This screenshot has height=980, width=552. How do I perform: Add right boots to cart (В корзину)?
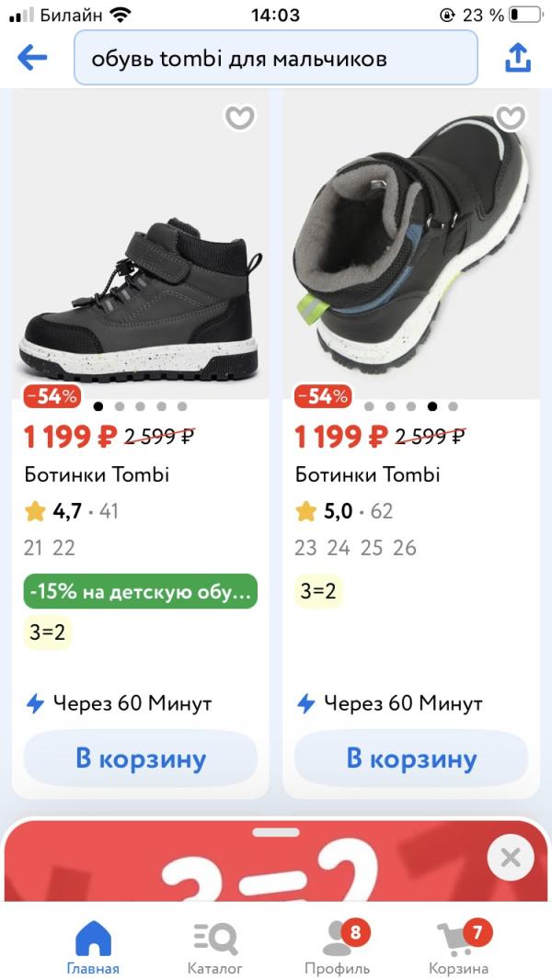point(411,759)
